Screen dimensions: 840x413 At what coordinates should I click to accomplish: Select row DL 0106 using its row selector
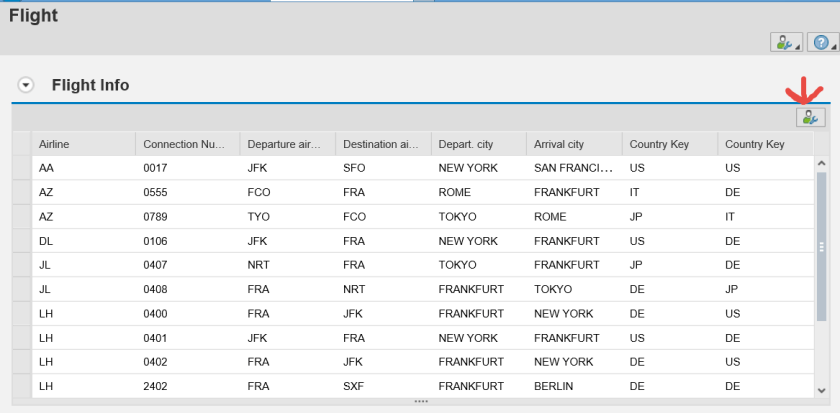coord(21,241)
